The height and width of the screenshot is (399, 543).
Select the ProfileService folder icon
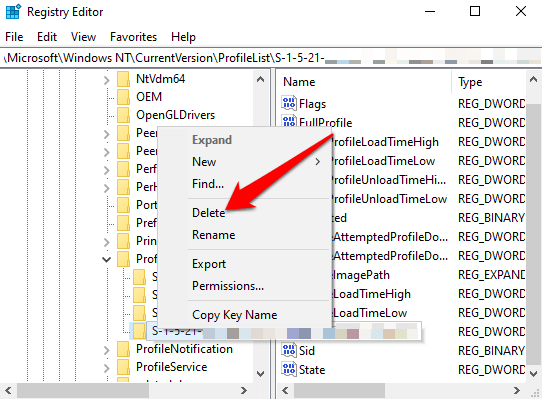(x=123, y=367)
